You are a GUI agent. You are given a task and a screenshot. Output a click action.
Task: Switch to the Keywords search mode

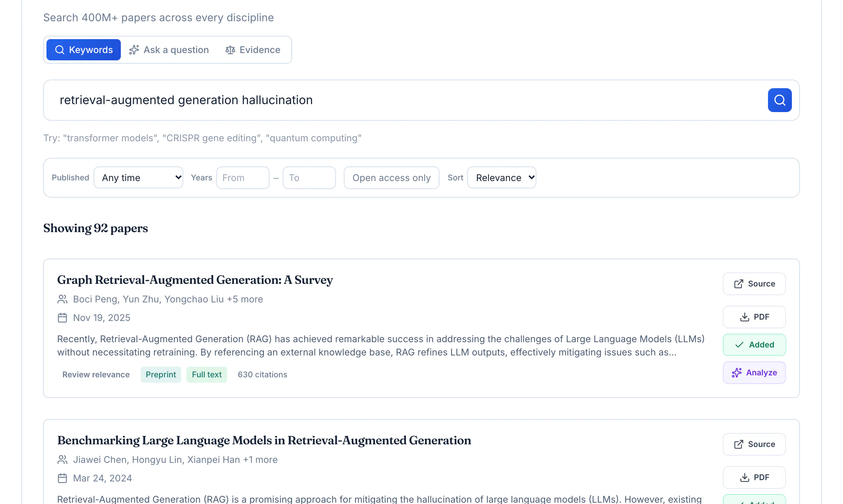tap(84, 50)
